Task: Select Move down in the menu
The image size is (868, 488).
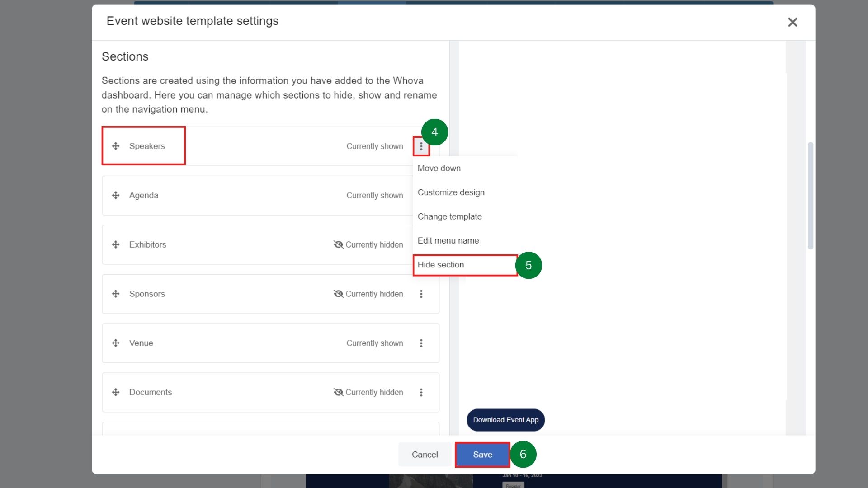Action: [439, 168]
